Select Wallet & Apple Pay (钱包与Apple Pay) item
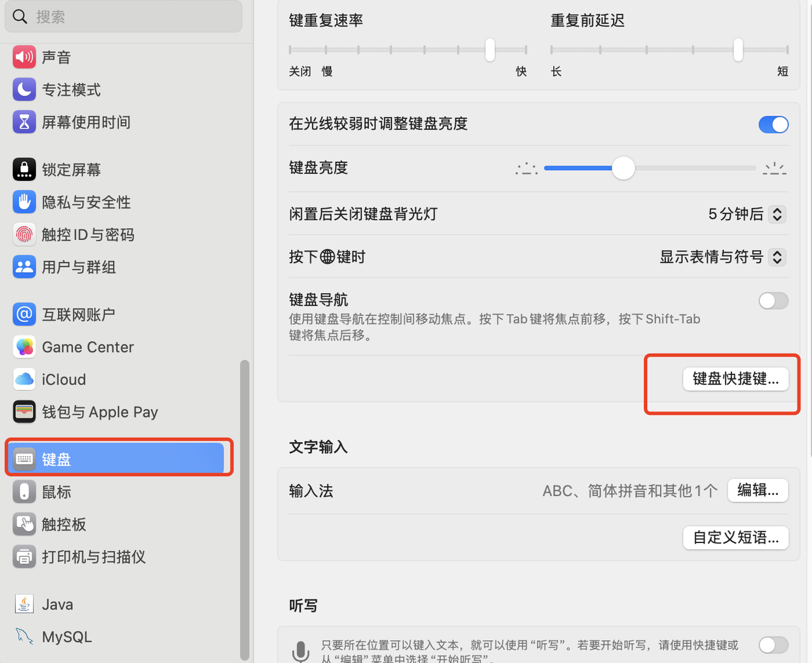The image size is (812, 663). pos(100,412)
